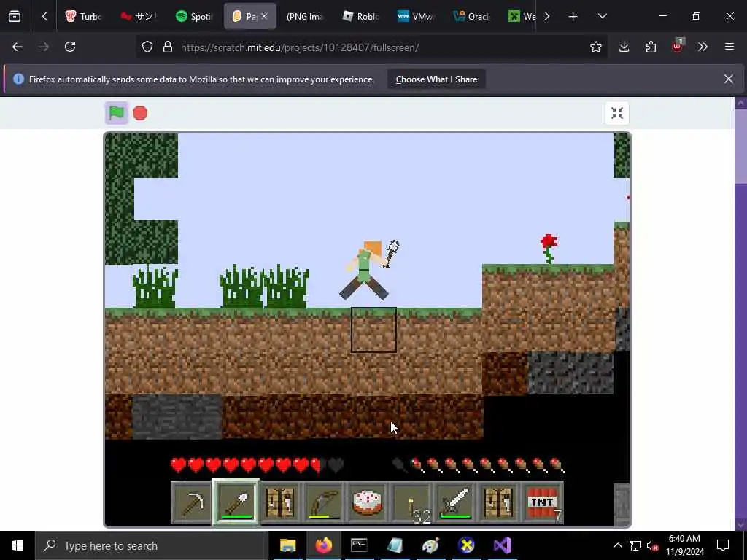Reload the current page

[70, 47]
